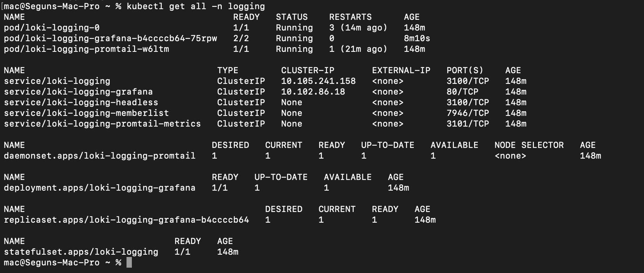Click the service/loki-logging-memberlist entry
The height and width of the screenshot is (273, 644).
(x=86, y=113)
